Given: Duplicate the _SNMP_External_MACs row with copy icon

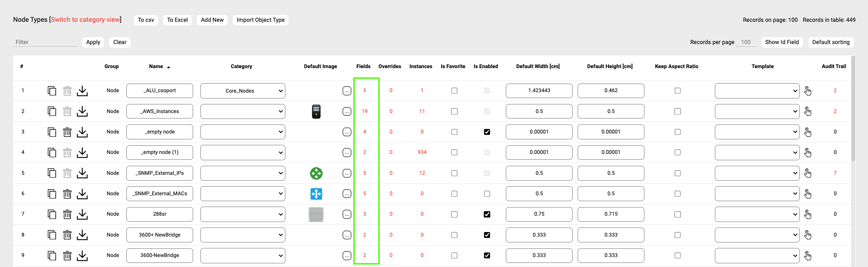Looking at the screenshot, I should (x=52, y=194).
